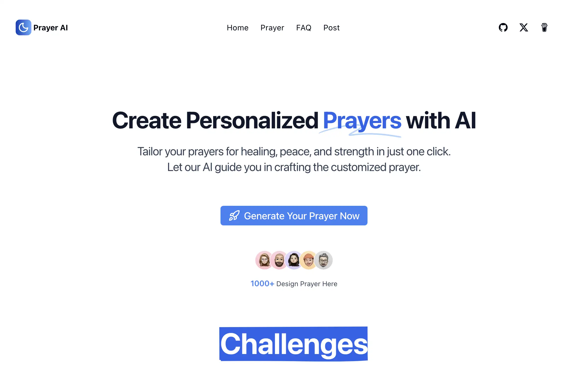Navigate to the Post menu item
The width and height of the screenshot is (588, 392).
point(332,27)
